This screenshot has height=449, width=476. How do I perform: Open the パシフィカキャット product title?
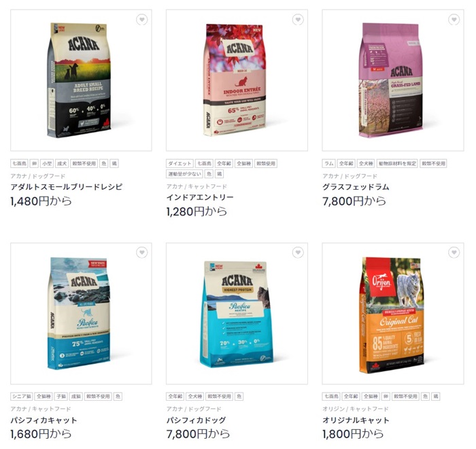tap(44, 420)
